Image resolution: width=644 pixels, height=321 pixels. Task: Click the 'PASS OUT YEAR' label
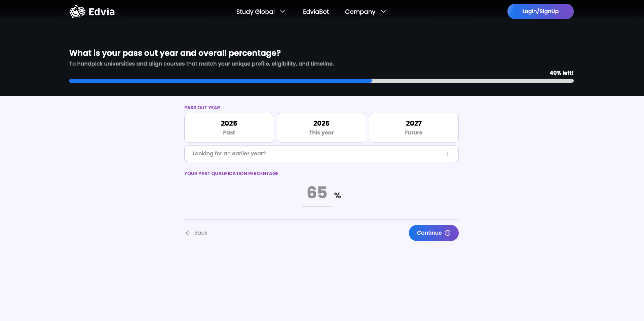point(202,108)
